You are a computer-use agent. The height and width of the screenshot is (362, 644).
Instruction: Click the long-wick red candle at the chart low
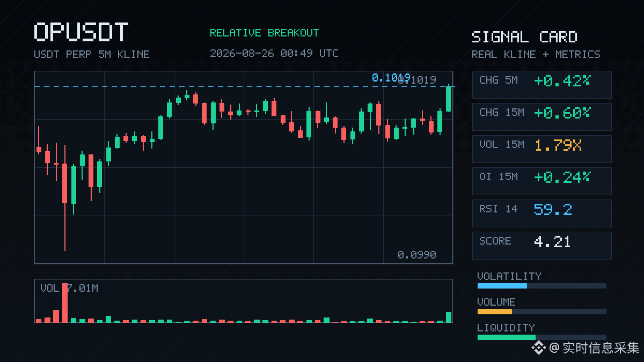pyautogui.click(x=65, y=197)
